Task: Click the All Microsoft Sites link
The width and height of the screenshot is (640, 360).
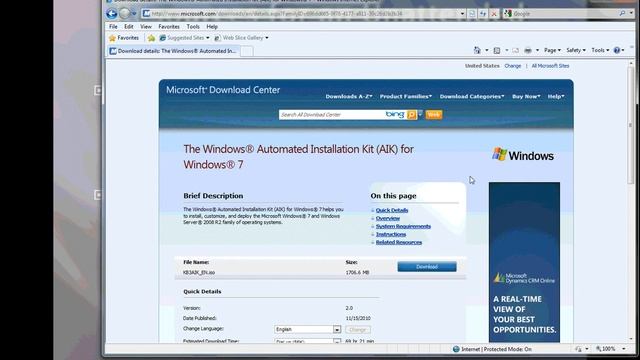Action: 550,66
